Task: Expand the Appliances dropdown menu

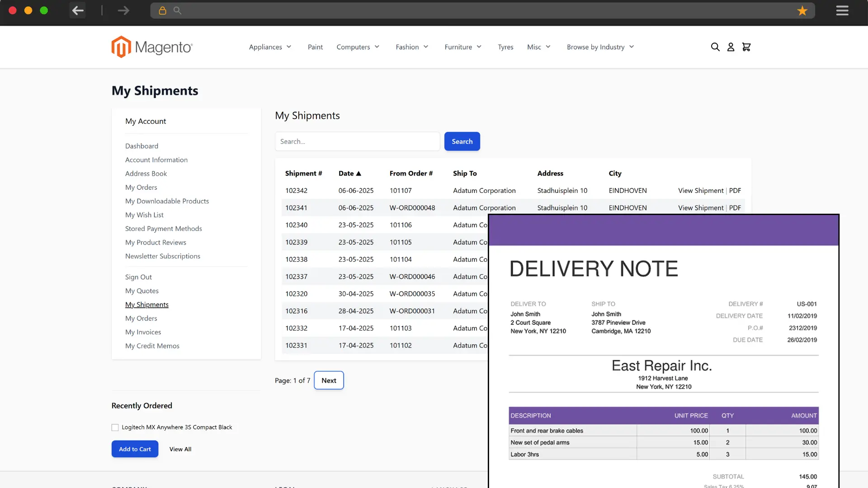Action: [270, 47]
